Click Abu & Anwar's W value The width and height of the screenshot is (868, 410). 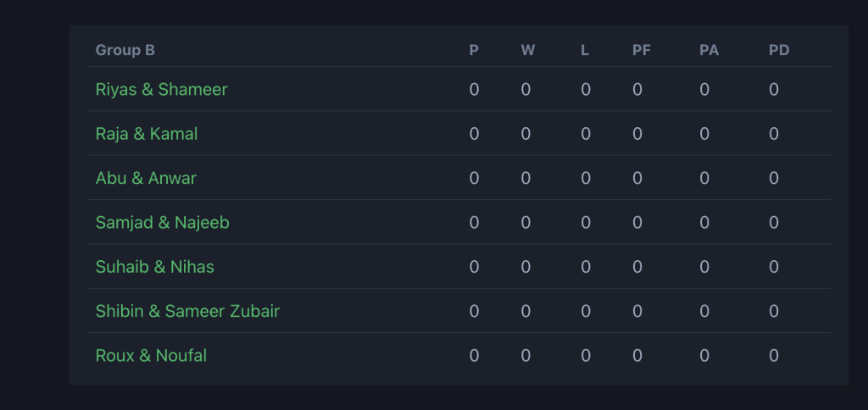pyautogui.click(x=526, y=178)
